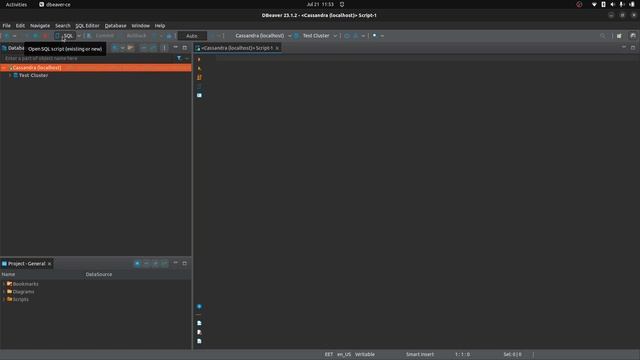
Task: Open the SQL Editor menu
Action: click(x=87, y=26)
